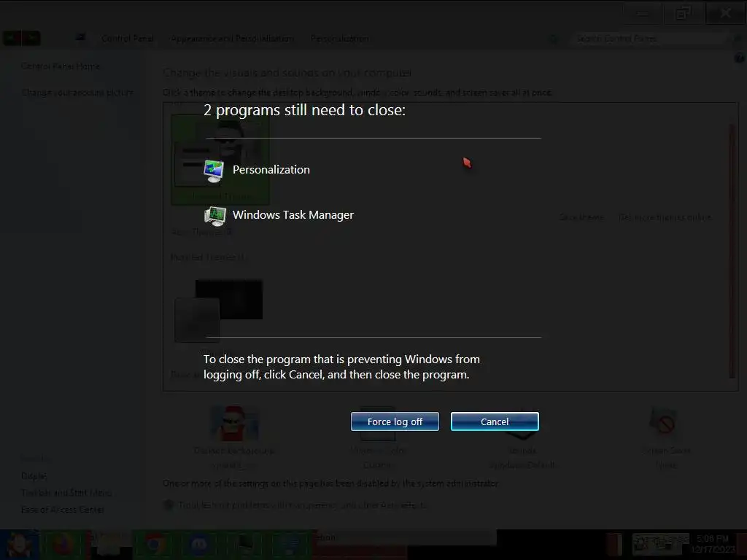Select the Appearance and Personalization breadcrumb
Screen dimensions: 747x560
click(x=233, y=38)
